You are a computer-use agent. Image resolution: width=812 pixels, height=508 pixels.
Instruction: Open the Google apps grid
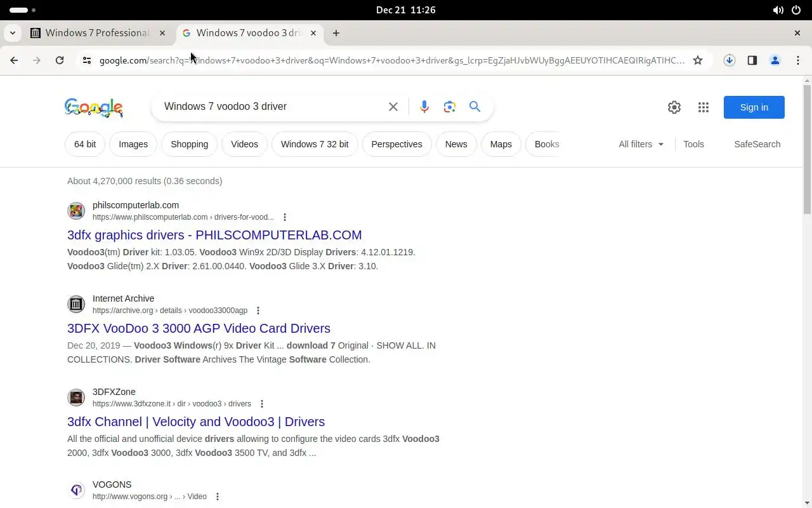(704, 107)
